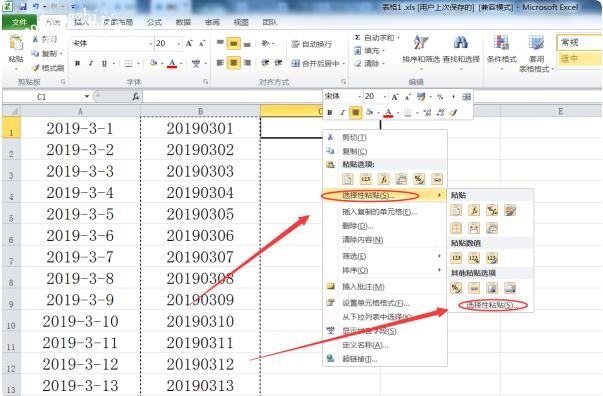
Task: Open Find and Select binoculars icon
Action: [x=461, y=43]
